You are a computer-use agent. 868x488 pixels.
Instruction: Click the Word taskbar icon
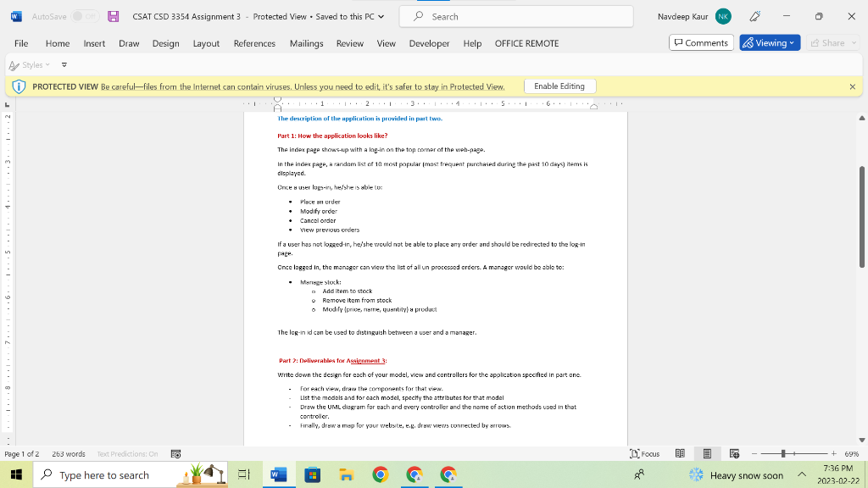click(x=278, y=474)
